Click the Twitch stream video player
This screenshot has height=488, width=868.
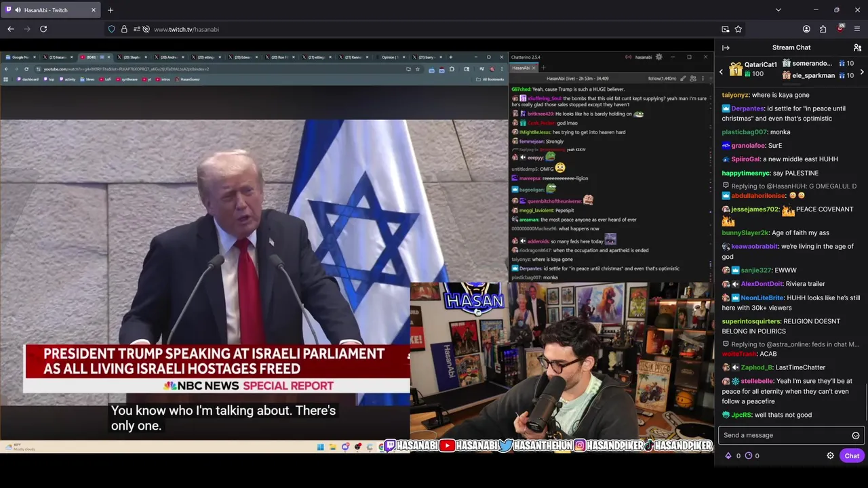point(357,252)
